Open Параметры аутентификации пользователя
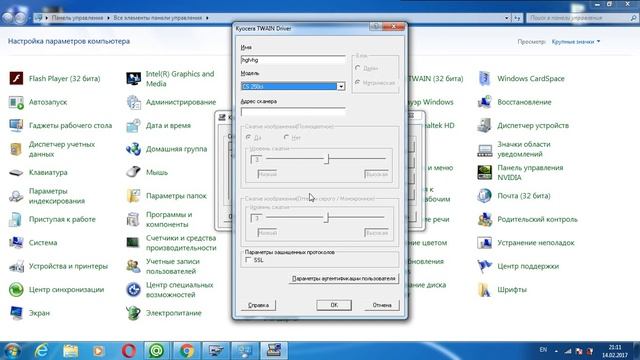Image resolution: width=640 pixels, height=360 pixels. [344, 278]
